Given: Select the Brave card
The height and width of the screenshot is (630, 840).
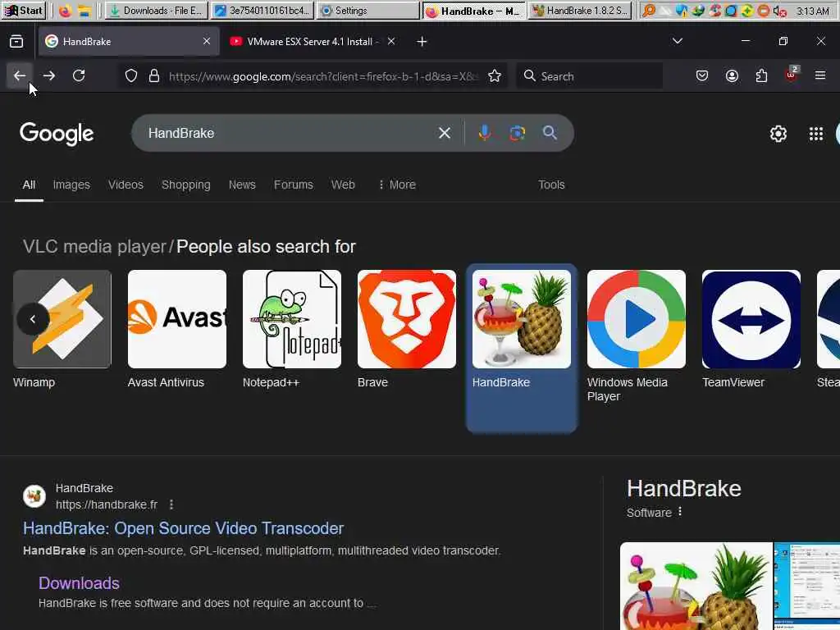Looking at the screenshot, I should tap(407, 330).
